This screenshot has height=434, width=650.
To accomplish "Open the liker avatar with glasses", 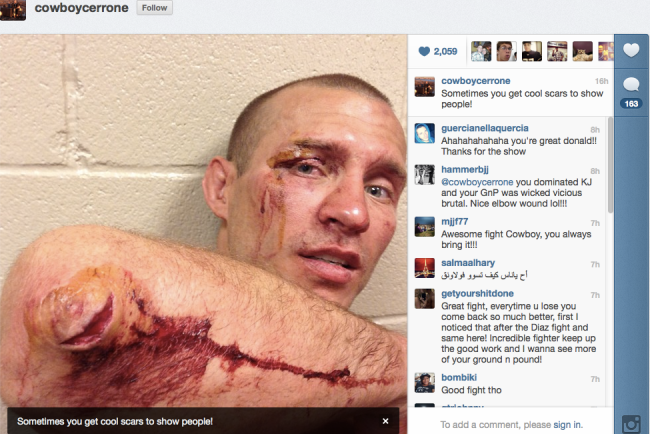I will coord(507,51).
